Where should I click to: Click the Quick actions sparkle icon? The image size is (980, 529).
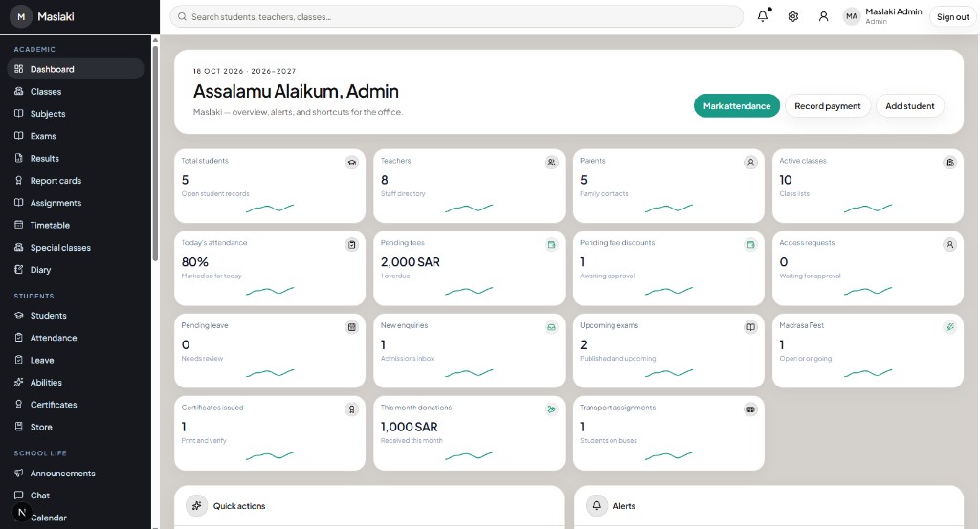pos(197,506)
